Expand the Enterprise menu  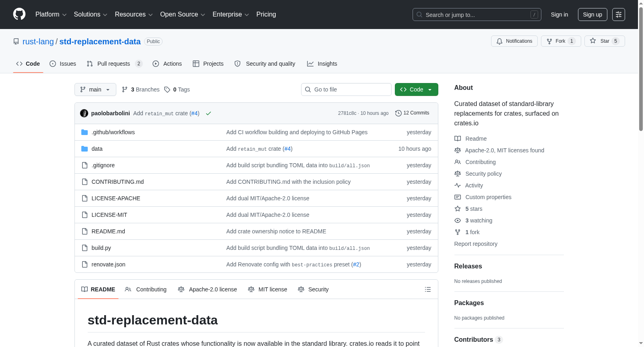231,15
